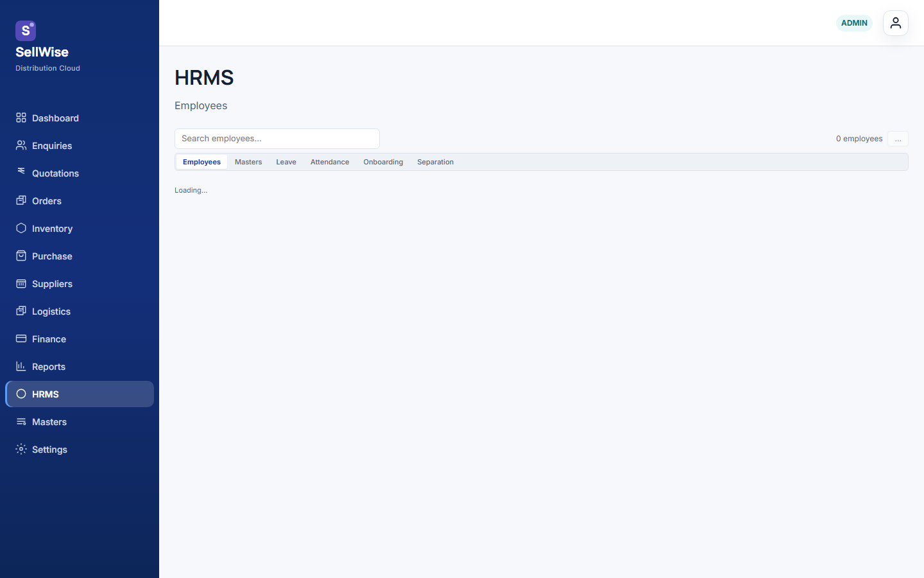Open Logistics from sidebar
The width and height of the screenshot is (924, 578).
pyautogui.click(x=80, y=311)
